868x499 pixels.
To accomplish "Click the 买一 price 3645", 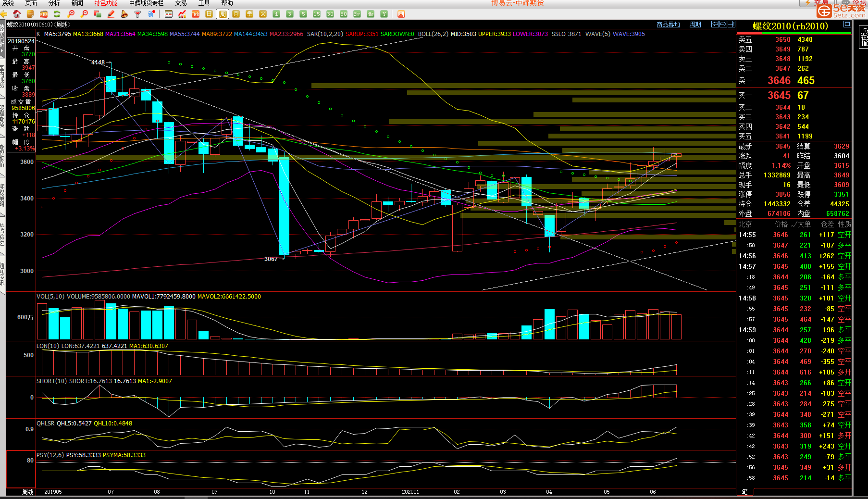I will (779, 96).
